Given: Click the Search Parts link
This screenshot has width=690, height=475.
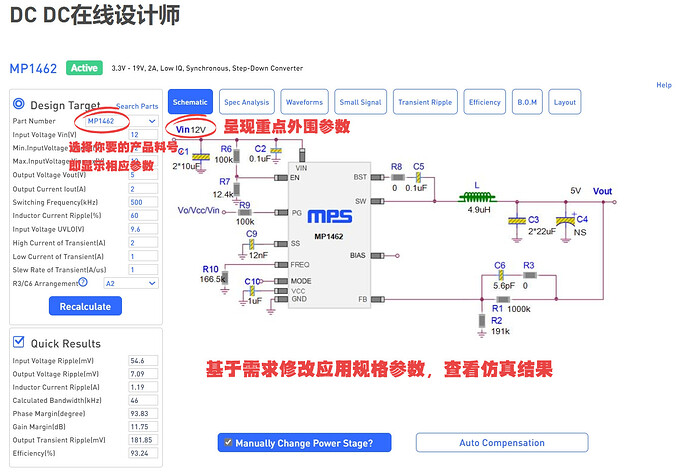Looking at the screenshot, I should [137, 106].
